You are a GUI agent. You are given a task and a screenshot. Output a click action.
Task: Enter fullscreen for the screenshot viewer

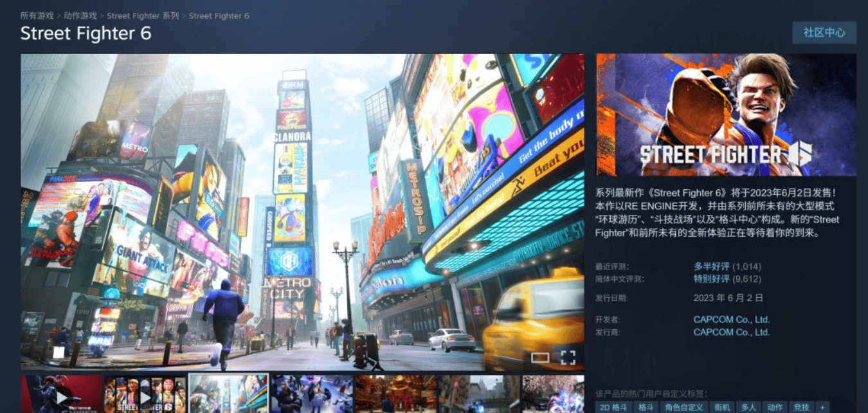click(x=568, y=358)
